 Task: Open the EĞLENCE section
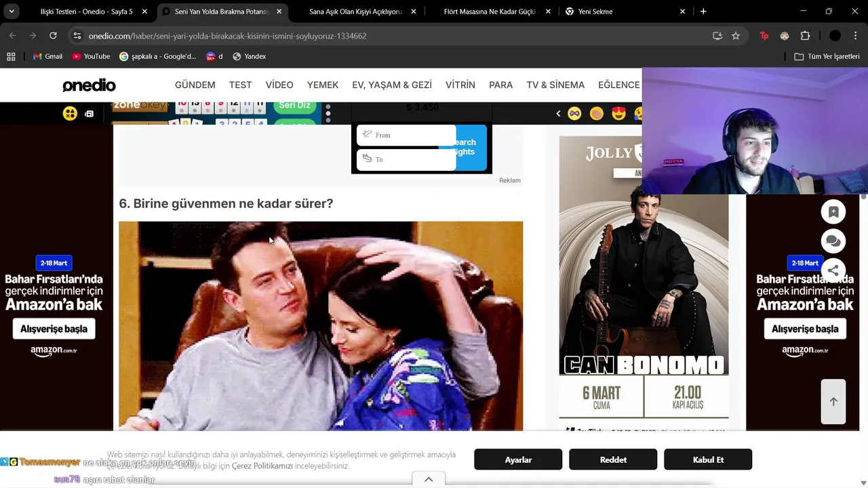click(618, 85)
